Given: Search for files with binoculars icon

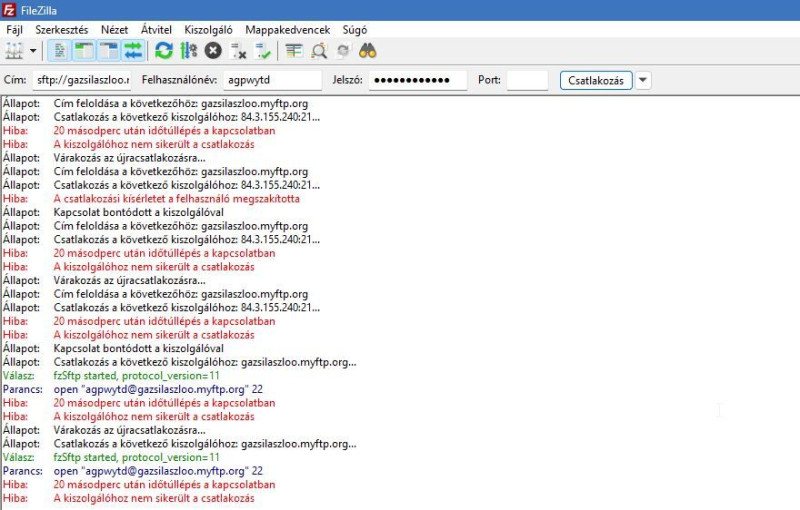Looking at the screenshot, I should tap(368, 51).
